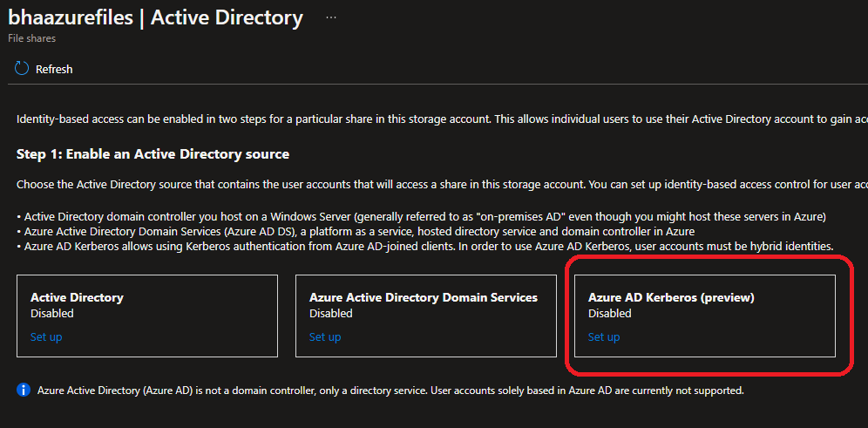Click the Step 1 heading
This screenshot has height=428, width=868.
tap(153, 154)
